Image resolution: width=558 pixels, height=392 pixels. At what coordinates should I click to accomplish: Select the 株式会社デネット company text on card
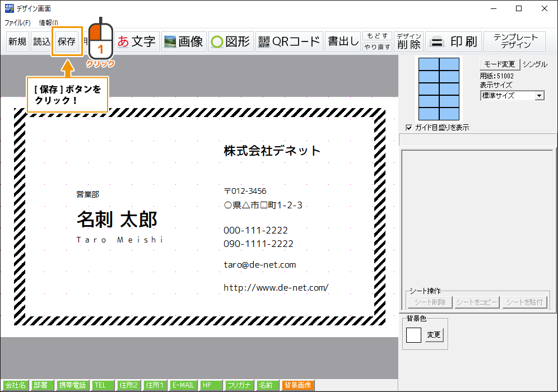pyautogui.click(x=272, y=151)
